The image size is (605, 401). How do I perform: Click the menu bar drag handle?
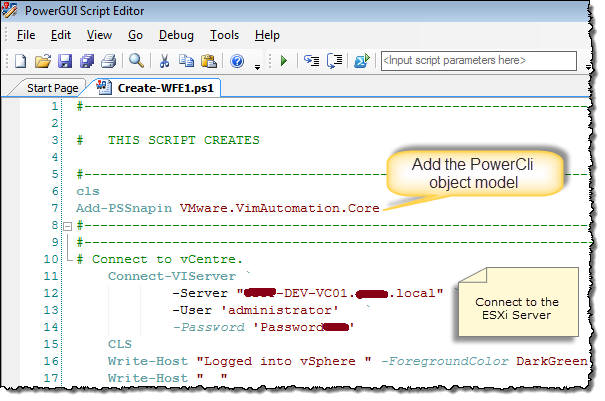[6, 35]
